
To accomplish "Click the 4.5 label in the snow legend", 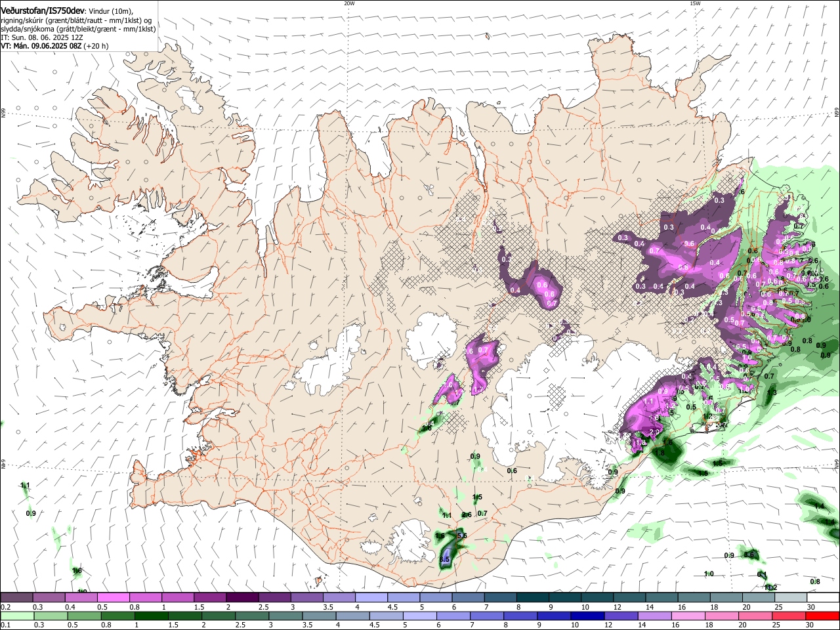I will (392, 607).
